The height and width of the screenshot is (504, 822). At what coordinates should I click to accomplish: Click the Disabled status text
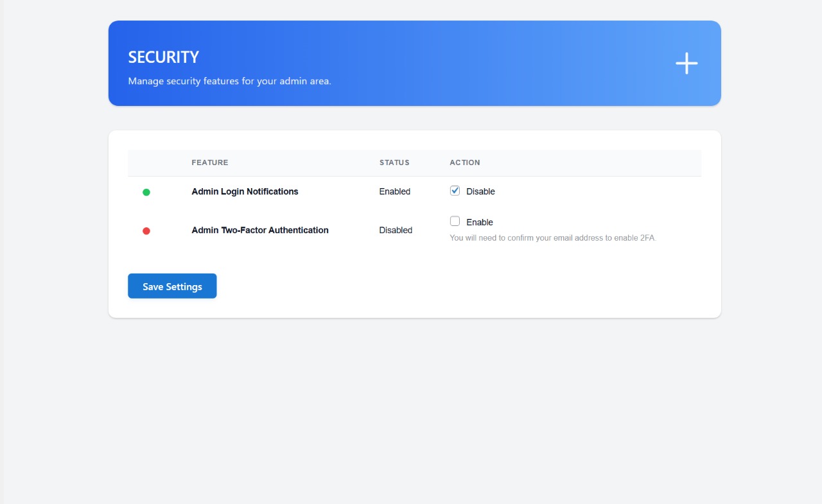(396, 230)
